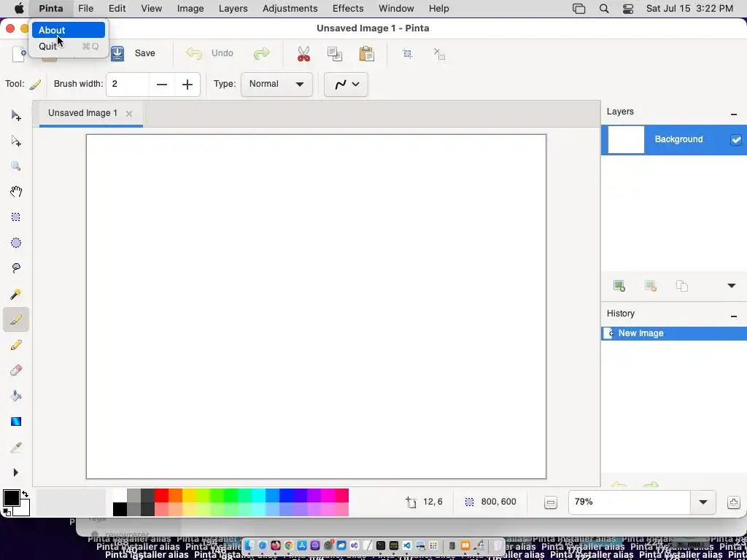Viewport: 747px width, 560px height.
Task: Open the Layers menu
Action: (x=233, y=9)
